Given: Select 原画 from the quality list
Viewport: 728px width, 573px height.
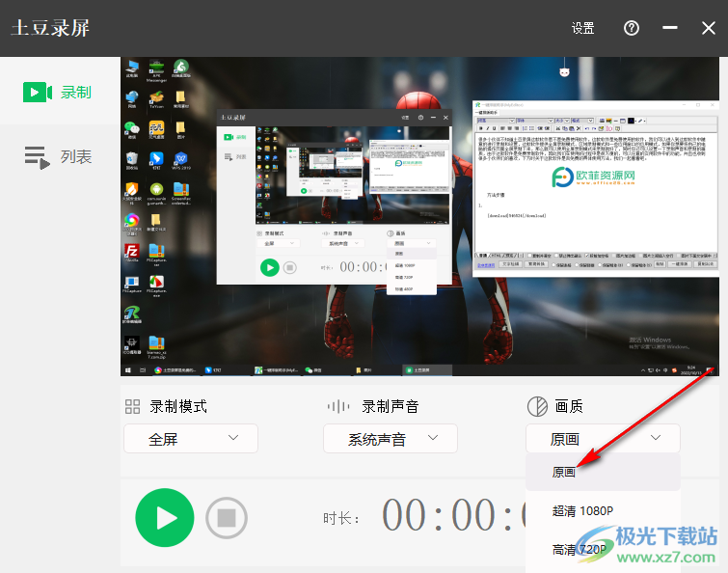Looking at the screenshot, I should click(603, 472).
